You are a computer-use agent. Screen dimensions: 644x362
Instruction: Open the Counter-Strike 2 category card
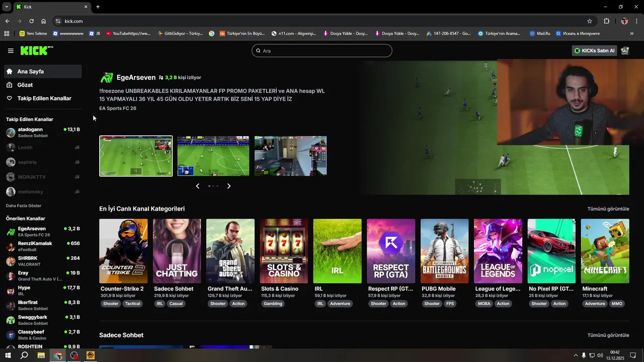point(123,251)
